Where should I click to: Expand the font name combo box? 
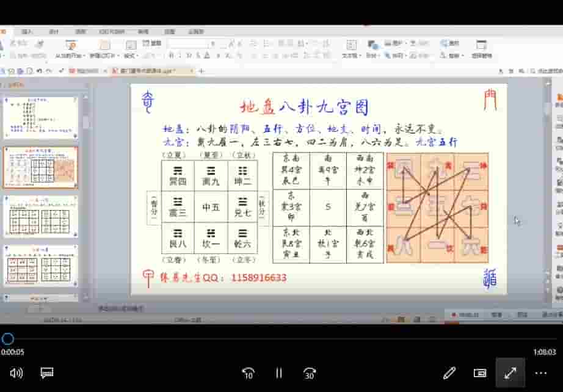tap(211, 44)
